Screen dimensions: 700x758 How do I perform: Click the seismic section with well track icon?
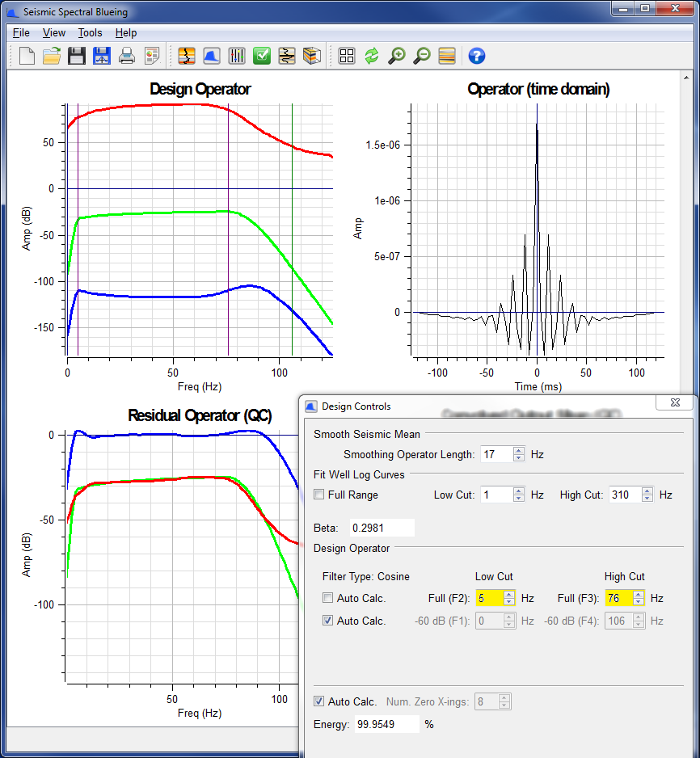pyautogui.click(x=187, y=56)
